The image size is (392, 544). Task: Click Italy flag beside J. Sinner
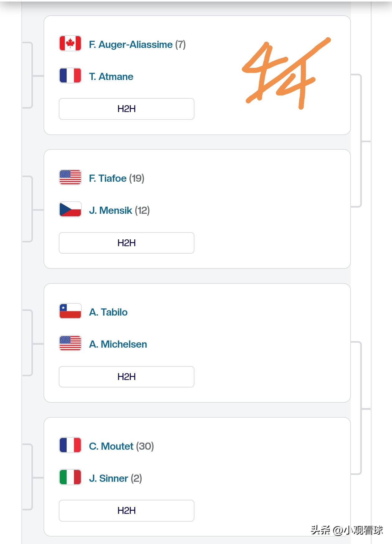[70, 477]
